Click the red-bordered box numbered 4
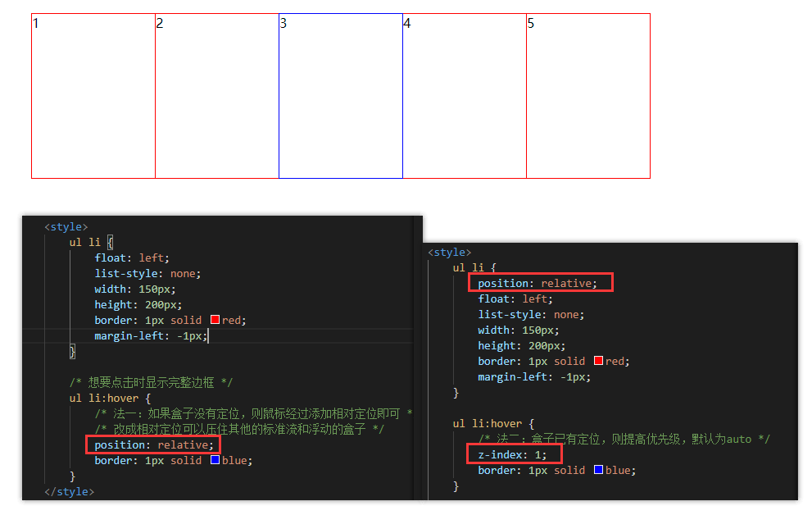Image resolution: width=812 pixels, height=515 pixels. [x=465, y=96]
